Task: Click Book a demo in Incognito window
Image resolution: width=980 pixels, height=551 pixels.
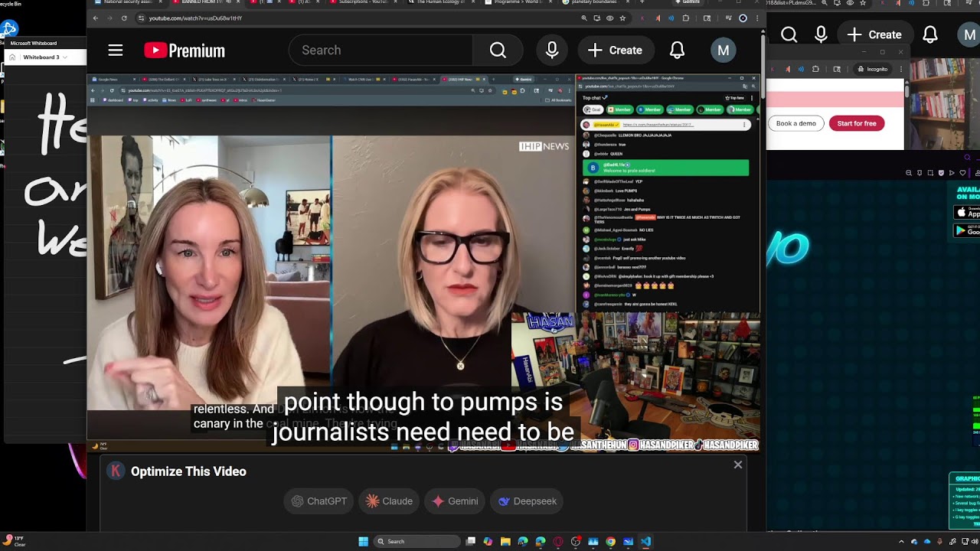Action: [x=796, y=123]
